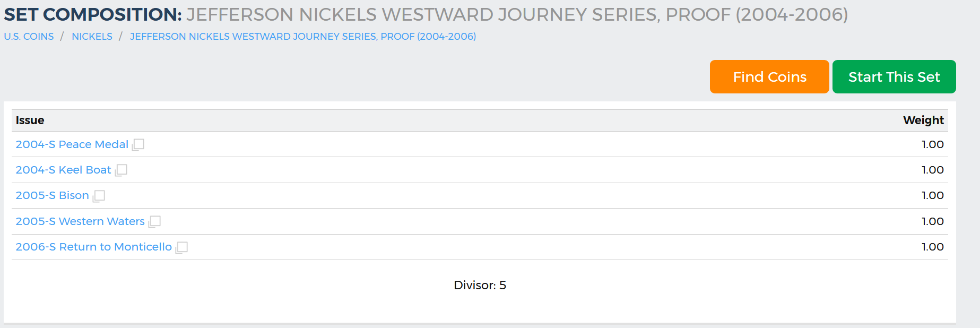Click the Weight column header
This screenshot has width=980, height=328.
(x=923, y=120)
